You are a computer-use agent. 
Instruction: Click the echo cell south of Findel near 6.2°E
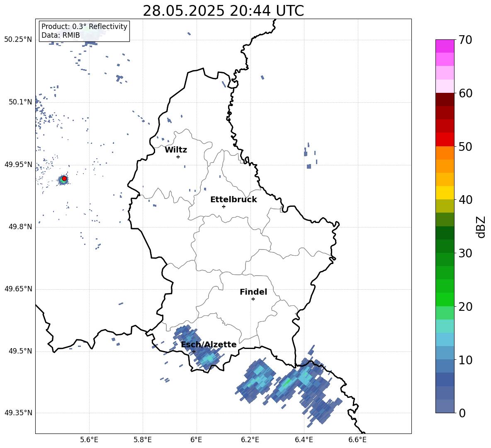[256, 380]
